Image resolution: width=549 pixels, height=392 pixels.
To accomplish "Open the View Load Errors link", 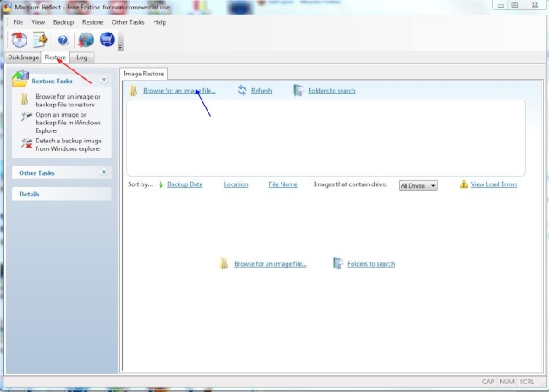I will (x=494, y=184).
